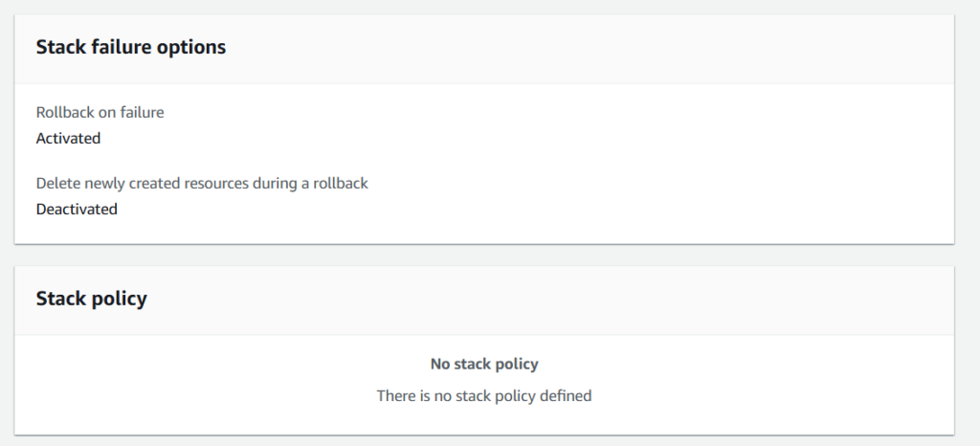
Task: Select "Delete newly created resources during a rollback" label
Action: click(201, 183)
